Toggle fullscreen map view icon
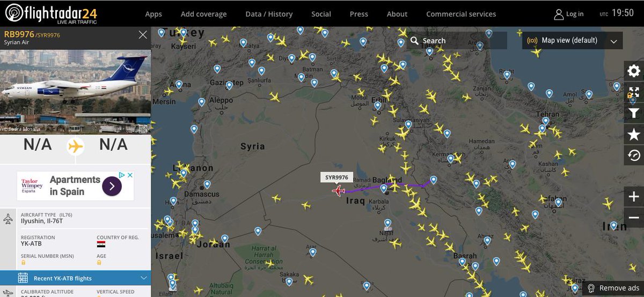Screen dimensions: 644x297 coord(634,92)
